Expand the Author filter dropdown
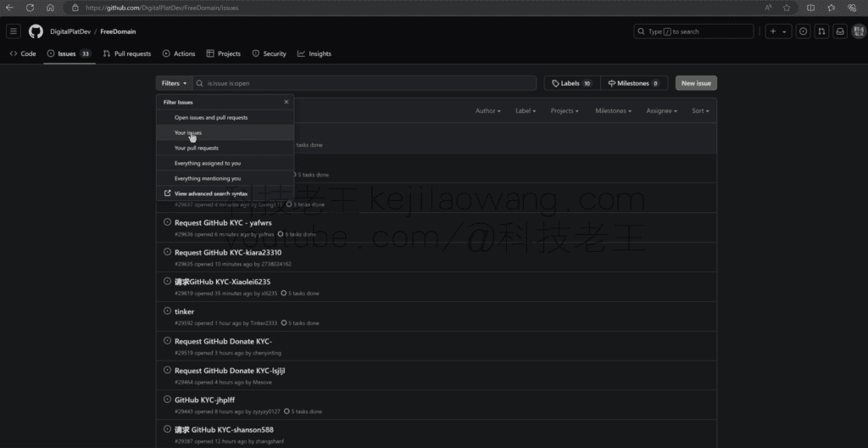The height and width of the screenshot is (448, 868). (x=487, y=111)
